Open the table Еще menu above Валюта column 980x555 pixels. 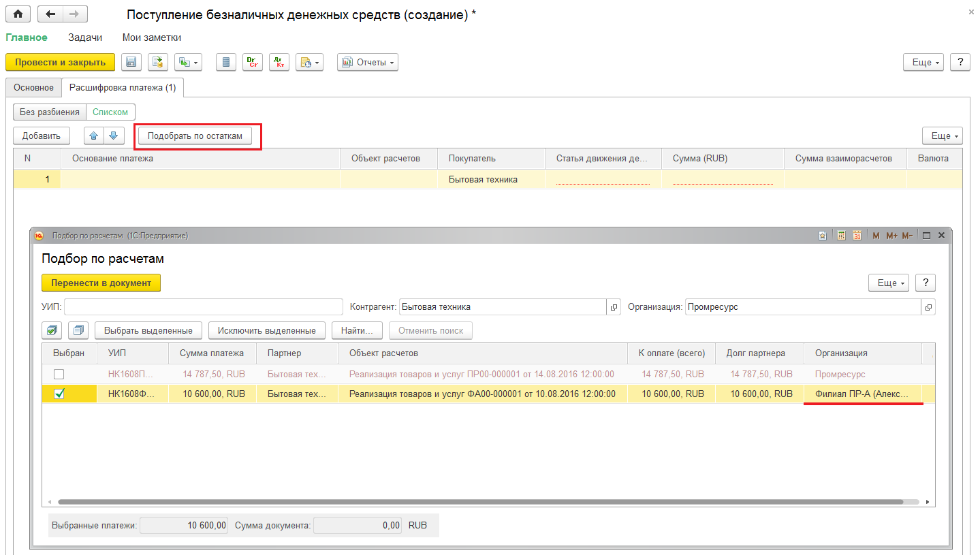point(943,136)
